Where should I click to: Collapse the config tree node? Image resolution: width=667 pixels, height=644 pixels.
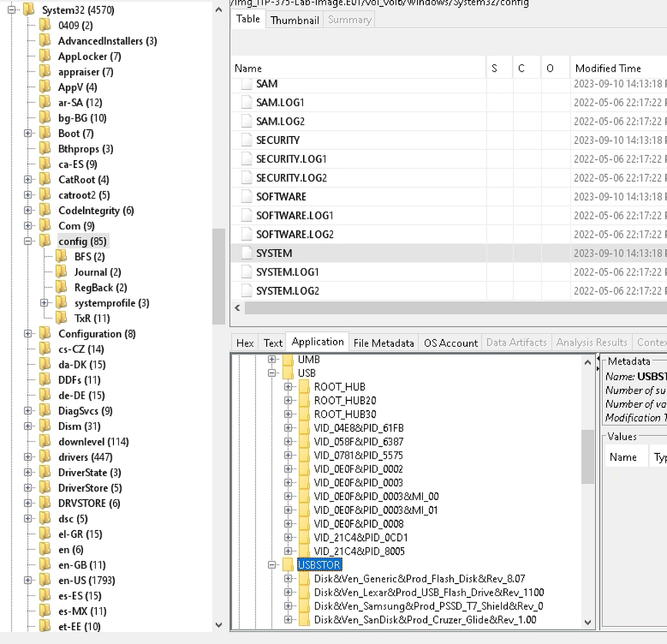point(28,241)
